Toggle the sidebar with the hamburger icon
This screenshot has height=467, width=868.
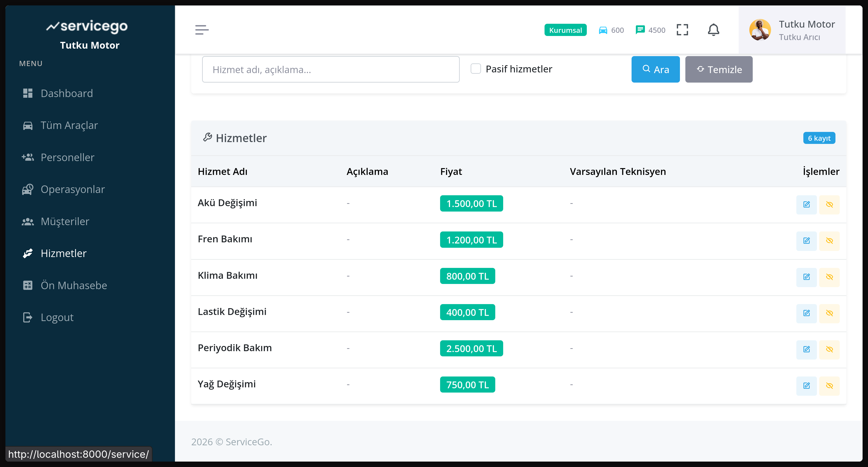point(202,30)
